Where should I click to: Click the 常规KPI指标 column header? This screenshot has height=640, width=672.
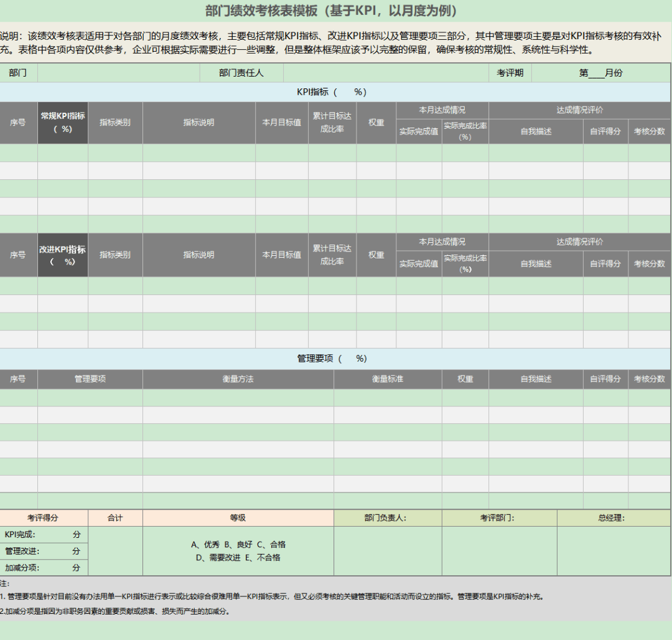tap(63, 122)
